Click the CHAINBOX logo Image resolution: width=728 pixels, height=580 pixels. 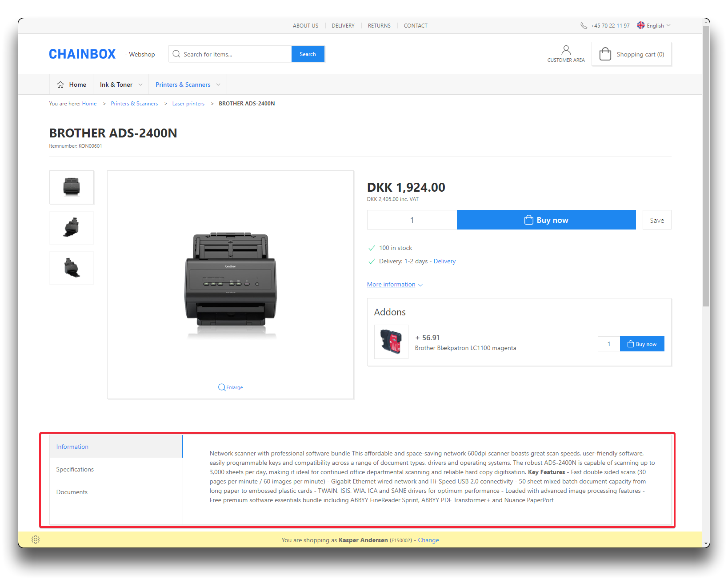(82, 54)
